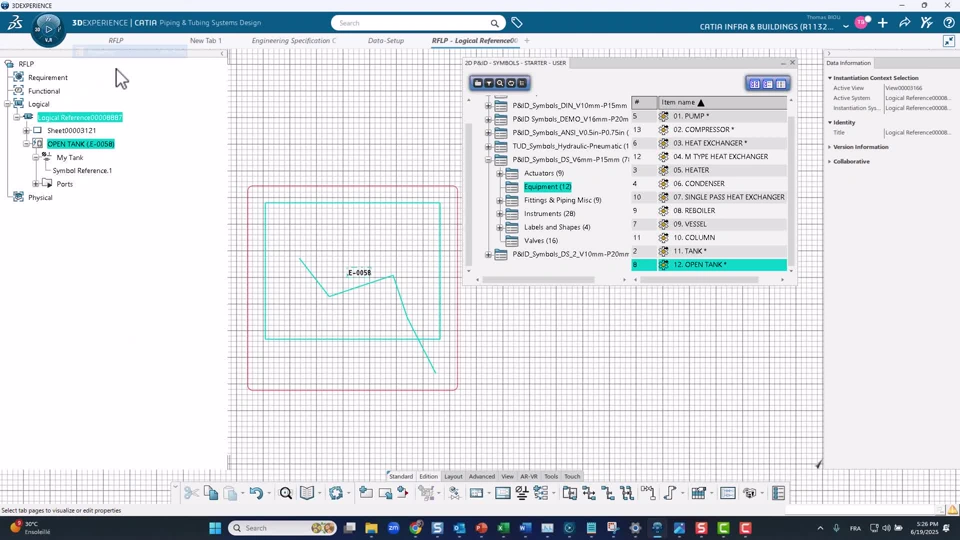Open File Explorer from taskbar
960x540 pixels.
coord(371,528)
